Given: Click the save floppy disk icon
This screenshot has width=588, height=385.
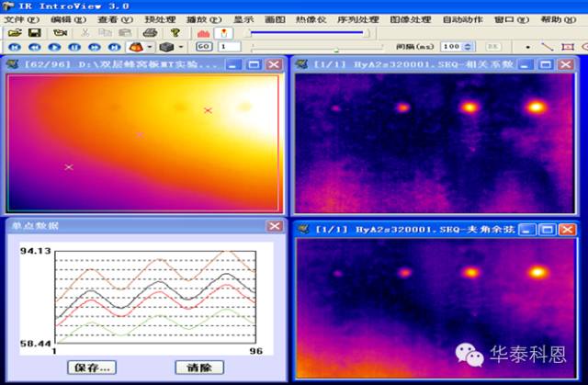Looking at the screenshot, I should coord(36,32).
